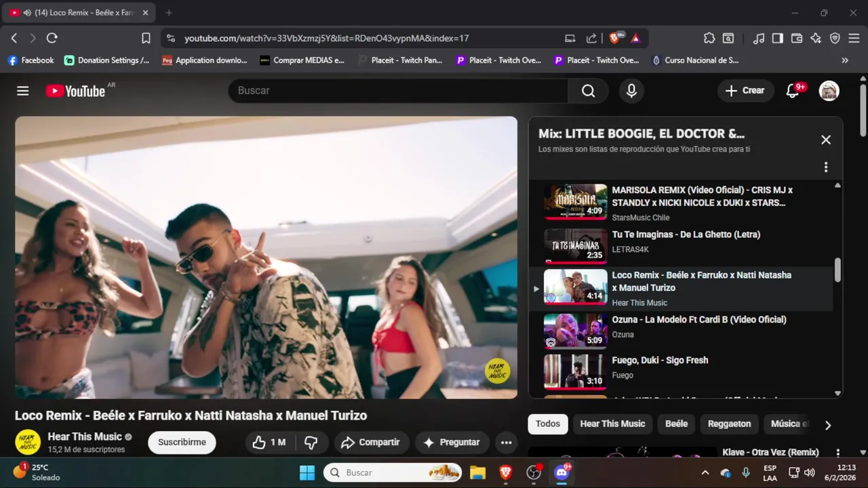Focus the YouTube Buscar search field

[x=398, y=91]
